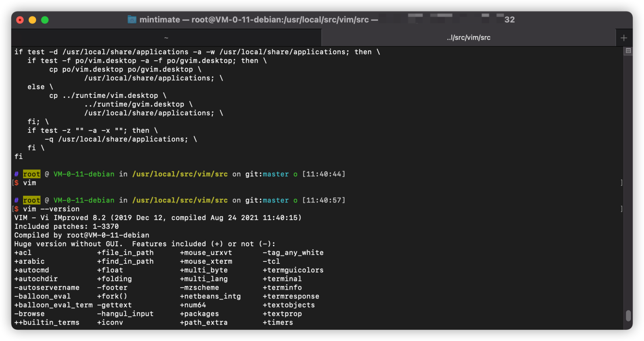Screen dimensions: 644x341
Task: Click the '+num64' feature entry
Action: point(193,305)
